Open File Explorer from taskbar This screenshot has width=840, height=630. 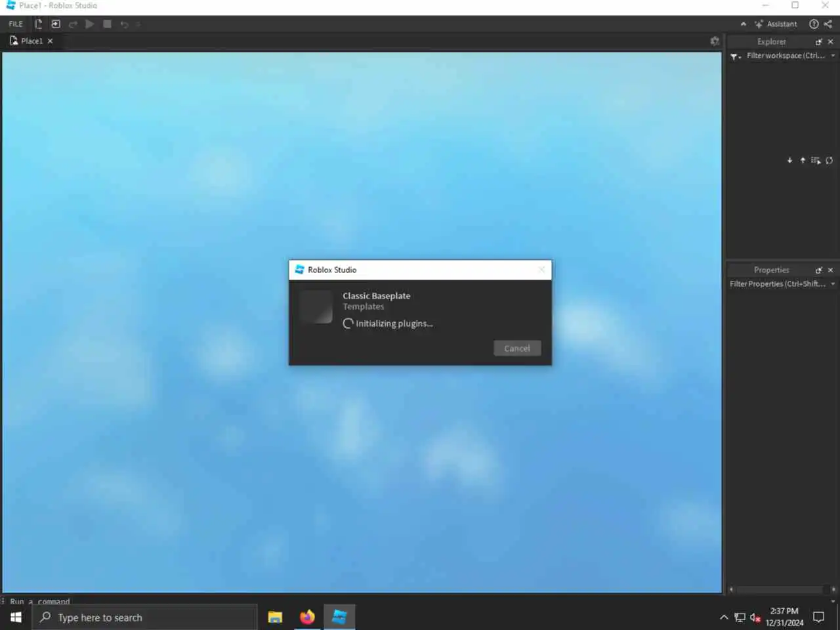point(275,618)
